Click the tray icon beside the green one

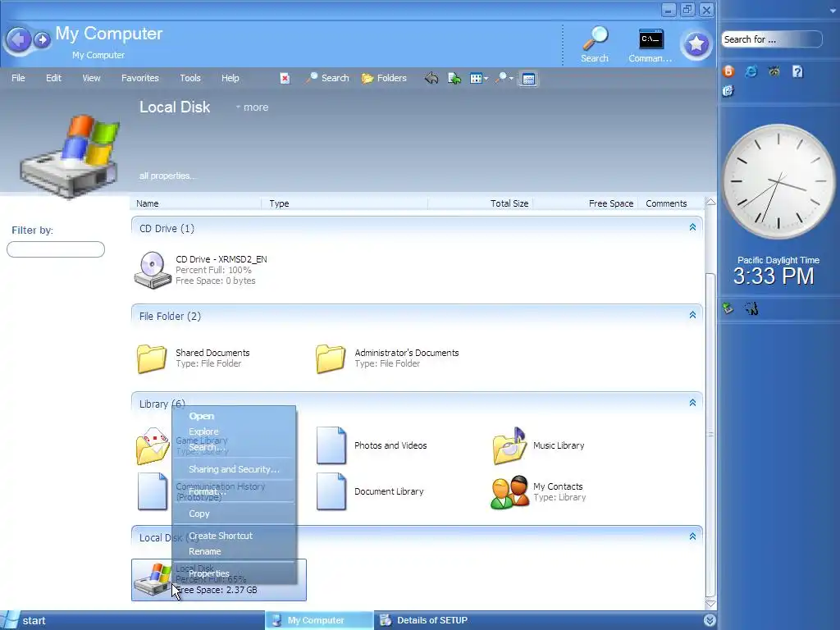click(x=751, y=308)
